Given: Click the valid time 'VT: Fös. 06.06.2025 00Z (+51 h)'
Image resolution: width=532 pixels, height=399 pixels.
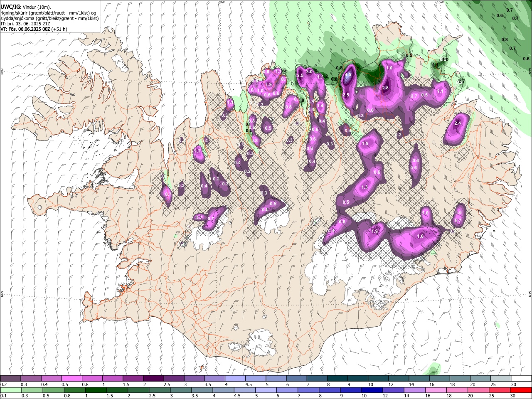Looking at the screenshot, I should (x=34, y=29).
